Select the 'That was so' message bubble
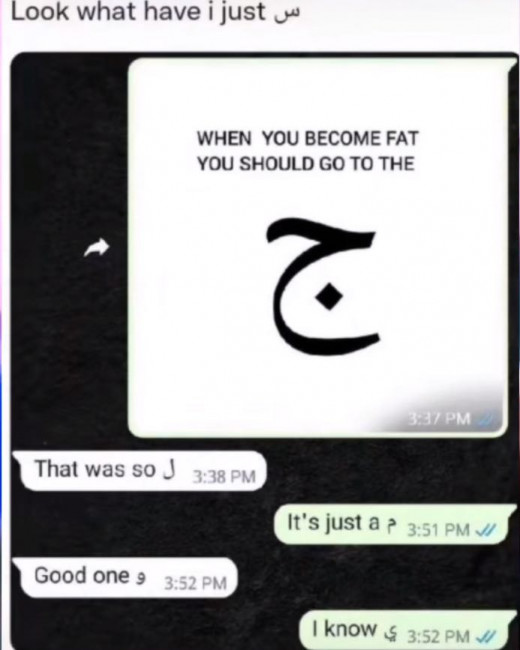This screenshot has width=520, height=650. click(140, 471)
